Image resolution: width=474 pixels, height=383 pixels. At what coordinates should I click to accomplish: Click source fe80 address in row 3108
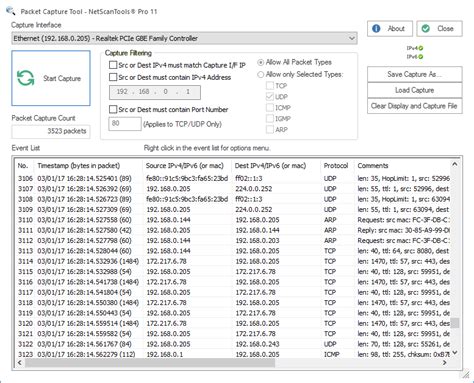click(187, 199)
